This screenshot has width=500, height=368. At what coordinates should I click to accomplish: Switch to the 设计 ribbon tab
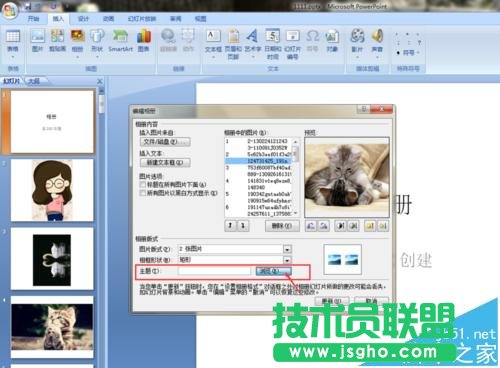point(83,19)
